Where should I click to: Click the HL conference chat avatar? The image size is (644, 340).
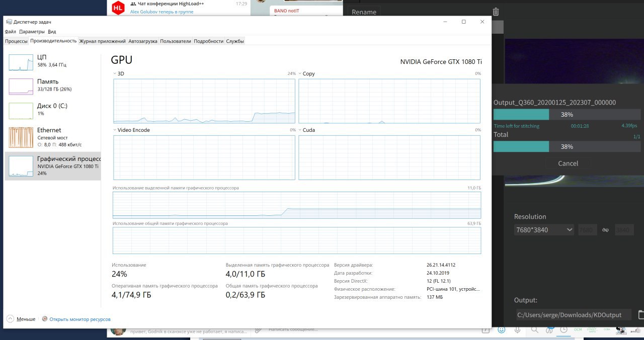pyautogui.click(x=118, y=8)
